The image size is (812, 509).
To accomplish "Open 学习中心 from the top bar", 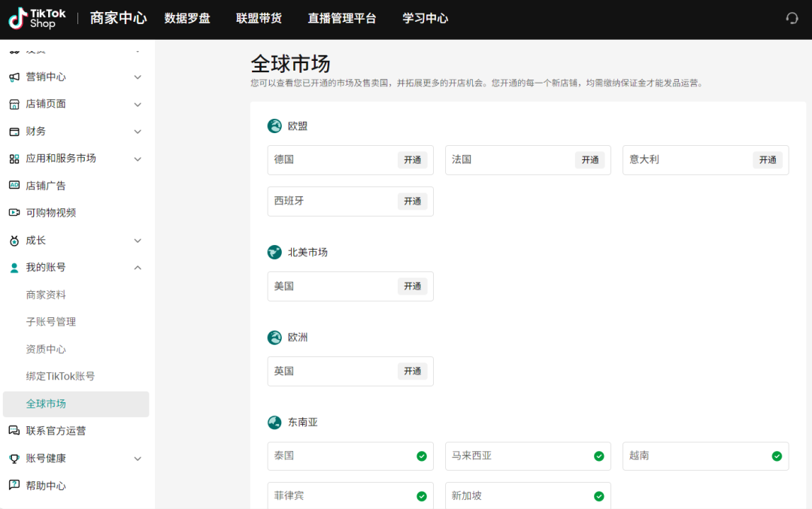I will (x=425, y=19).
